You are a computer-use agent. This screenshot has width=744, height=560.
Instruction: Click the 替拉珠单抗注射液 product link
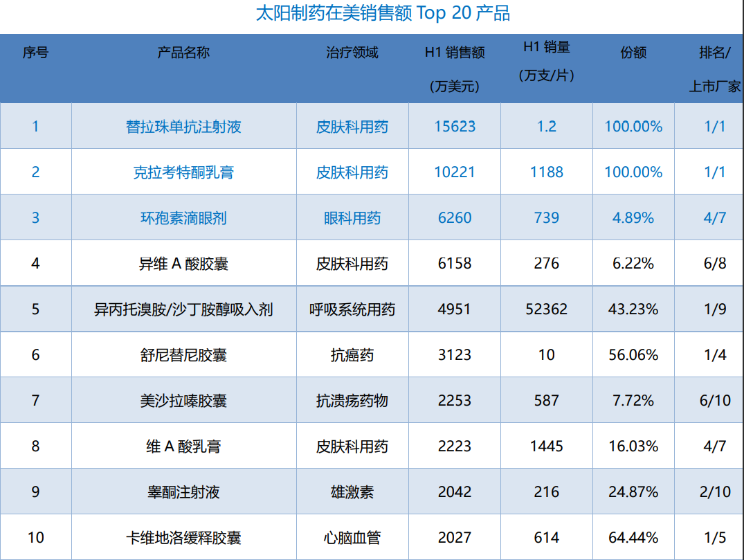click(183, 127)
